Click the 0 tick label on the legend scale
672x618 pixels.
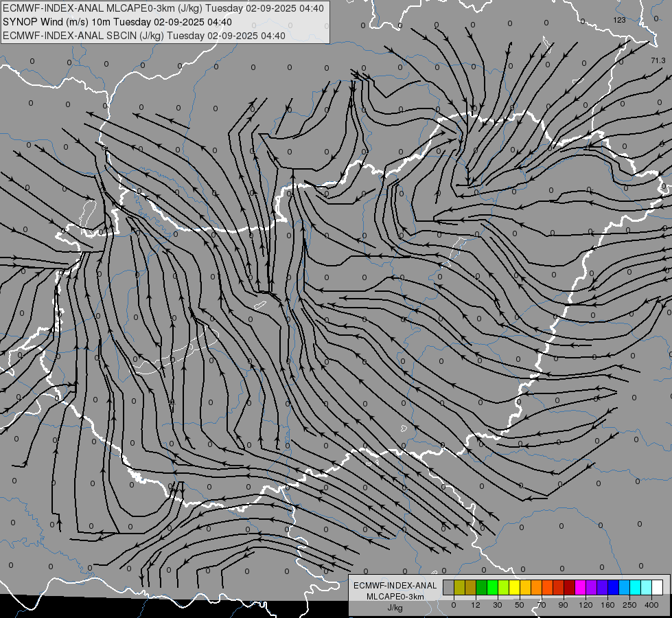[454, 606]
